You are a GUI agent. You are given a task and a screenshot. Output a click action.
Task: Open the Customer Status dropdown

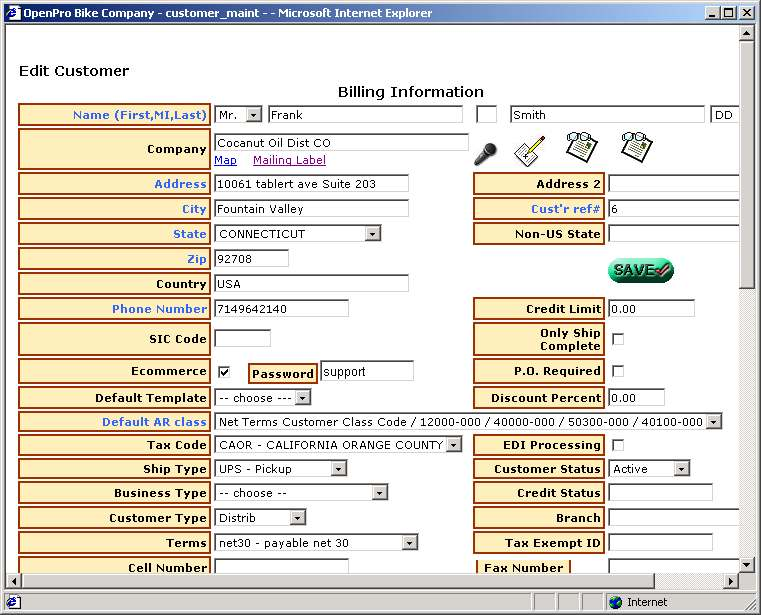click(x=681, y=469)
